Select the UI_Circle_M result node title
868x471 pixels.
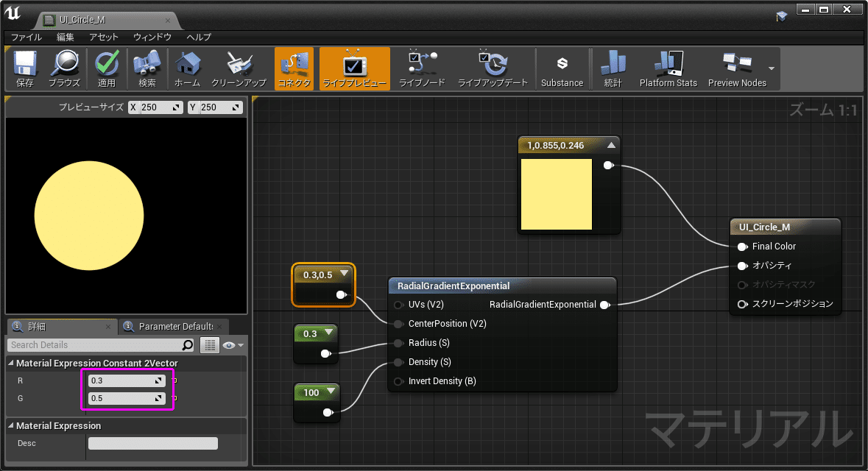(x=764, y=227)
